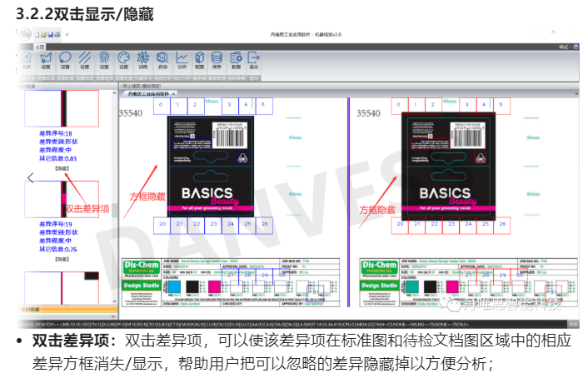Click the Open folder quick-access icon

tap(43, 35)
